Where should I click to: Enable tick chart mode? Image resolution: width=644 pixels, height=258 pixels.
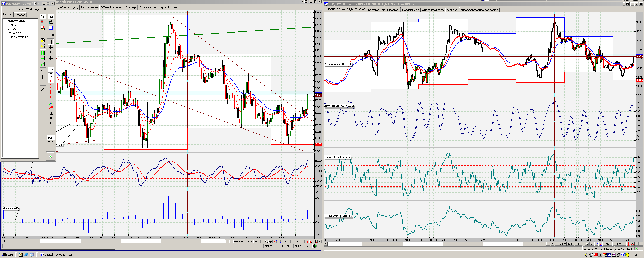point(50,114)
